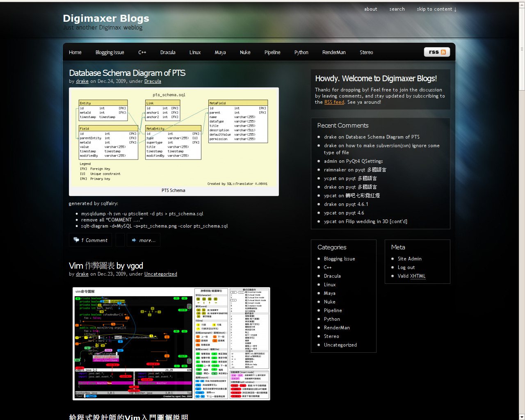Open RenderMan in Categories sidebar
The image size is (525, 420).
click(x=337, y=328)
